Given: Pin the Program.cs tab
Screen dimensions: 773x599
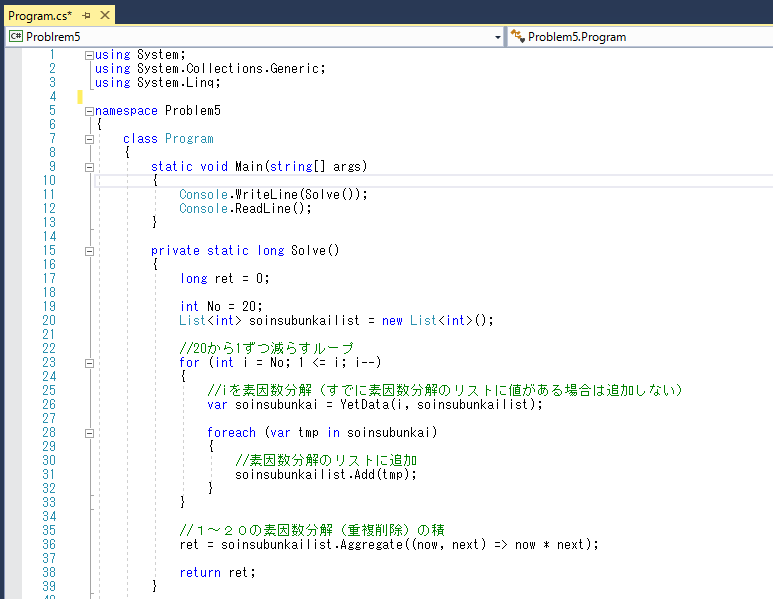Looking at the screenshot, I should click(87, 16).
